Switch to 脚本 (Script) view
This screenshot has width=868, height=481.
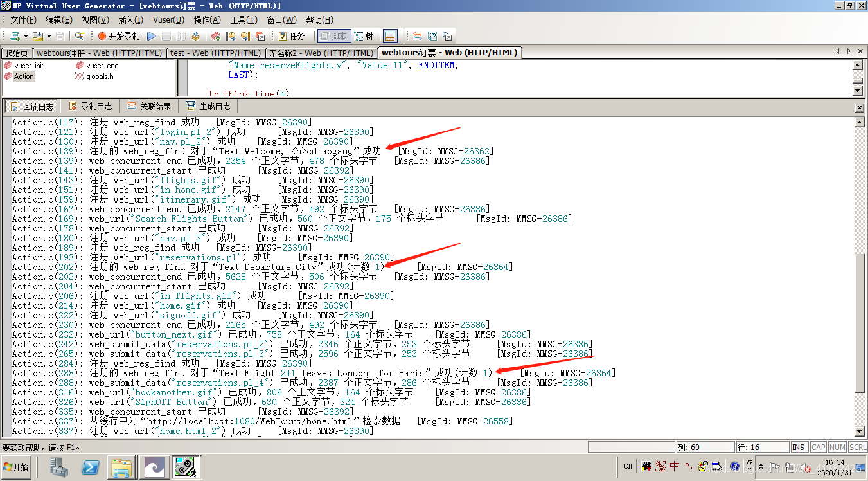click(333, 36)
